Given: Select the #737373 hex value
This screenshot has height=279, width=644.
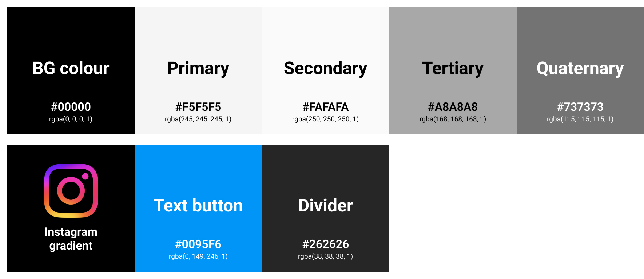Looking at the screenshot, I should [x=580, y=107].
